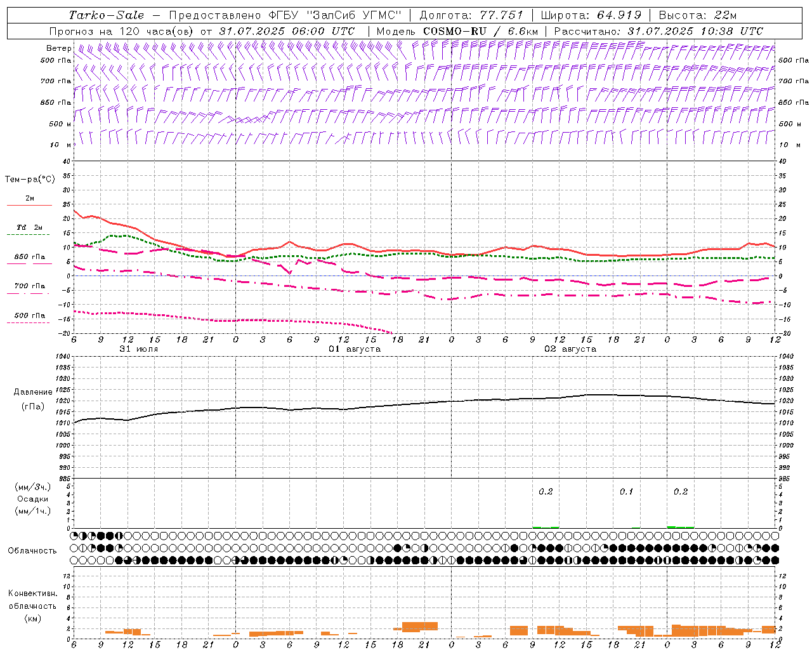
Task: Click the Рассчитано: 31.07.2025 10:38 UTC text
Action: (658, 31)
